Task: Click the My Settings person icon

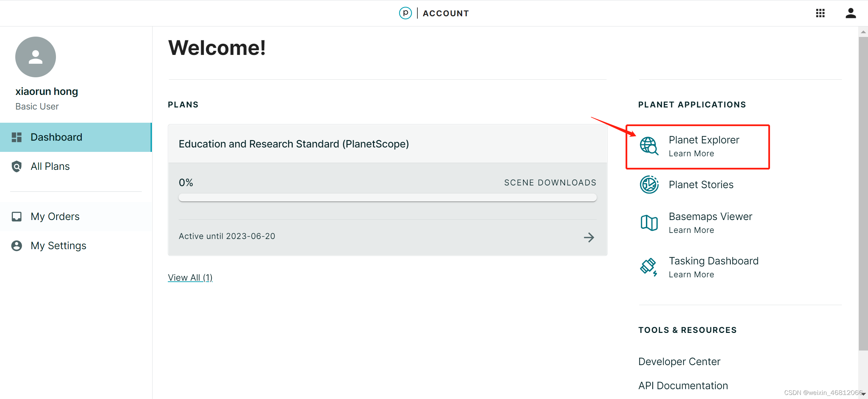Action: [x=17, y=246]
